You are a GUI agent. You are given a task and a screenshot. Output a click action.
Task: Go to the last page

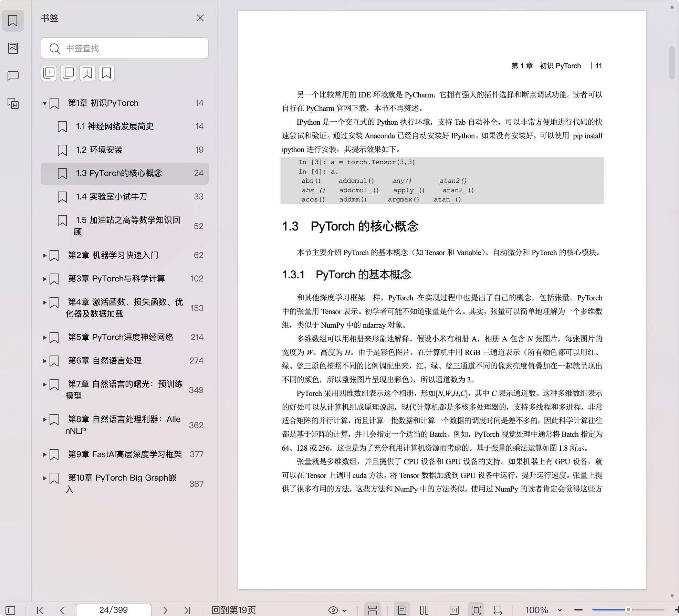[x=187, y=610]
